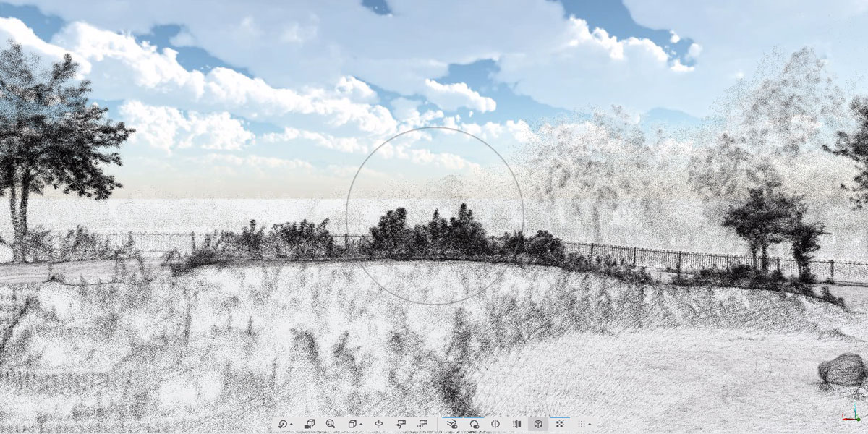Toggle the highlighted 3D box icon

pyautogui.click(x=538, y=424)
